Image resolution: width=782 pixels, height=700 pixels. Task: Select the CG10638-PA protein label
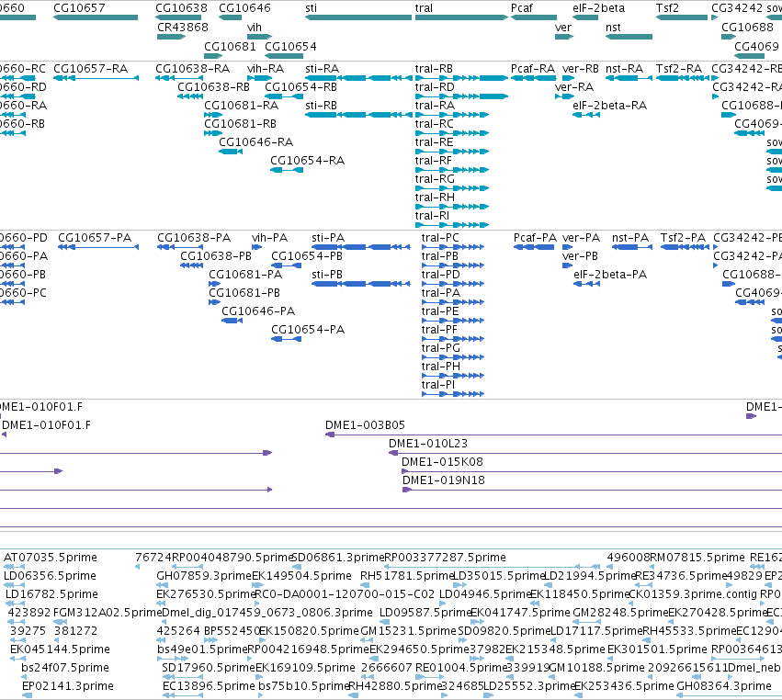(194, 237)
